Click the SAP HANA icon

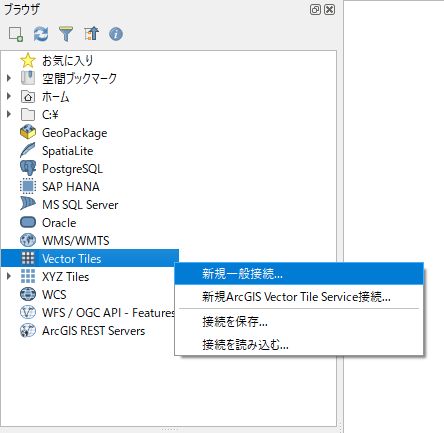coord(28,186)
